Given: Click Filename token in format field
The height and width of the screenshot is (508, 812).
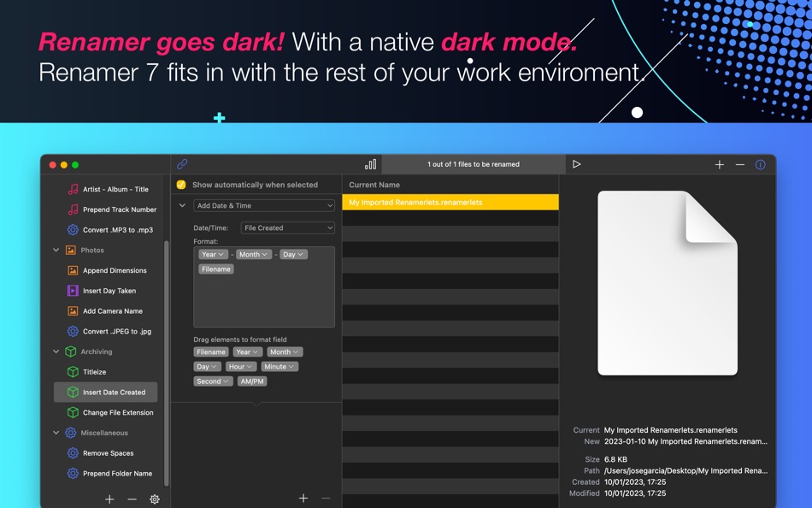Looking at the screenshot, I should pos(216,269).
